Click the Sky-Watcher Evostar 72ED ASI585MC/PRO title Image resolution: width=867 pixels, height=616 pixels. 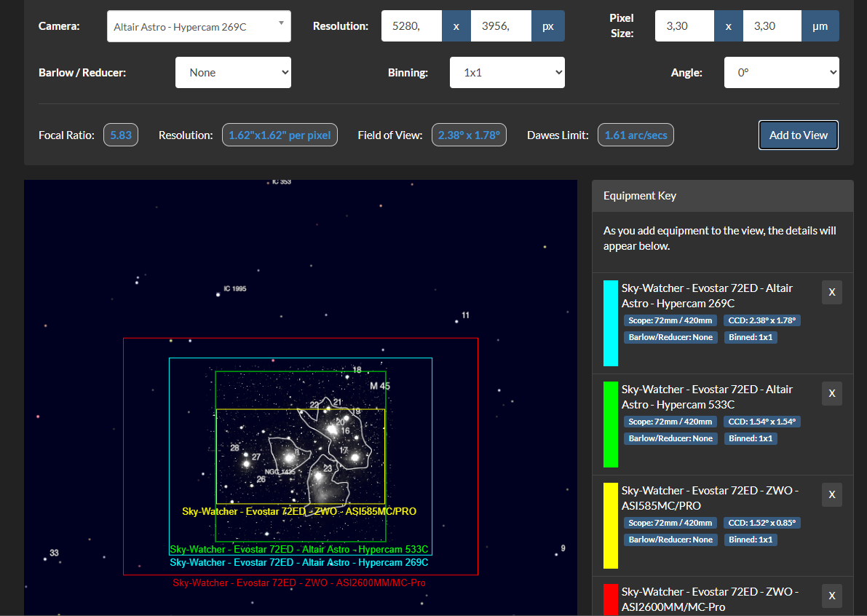710,498
